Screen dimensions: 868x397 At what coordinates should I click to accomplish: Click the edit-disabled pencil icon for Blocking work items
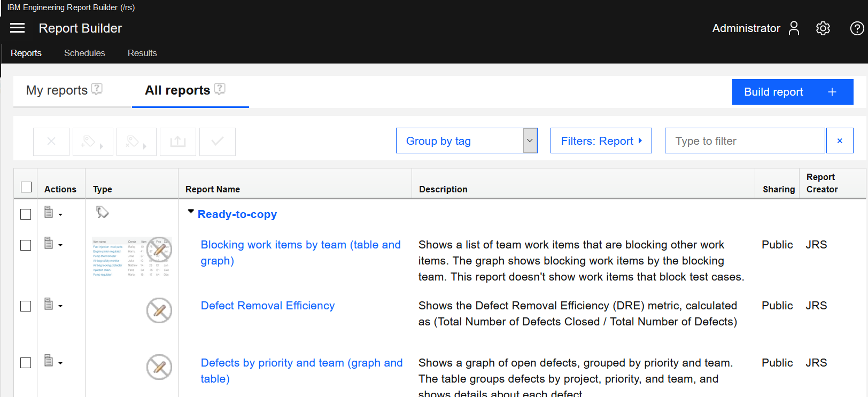click(159, 250)
